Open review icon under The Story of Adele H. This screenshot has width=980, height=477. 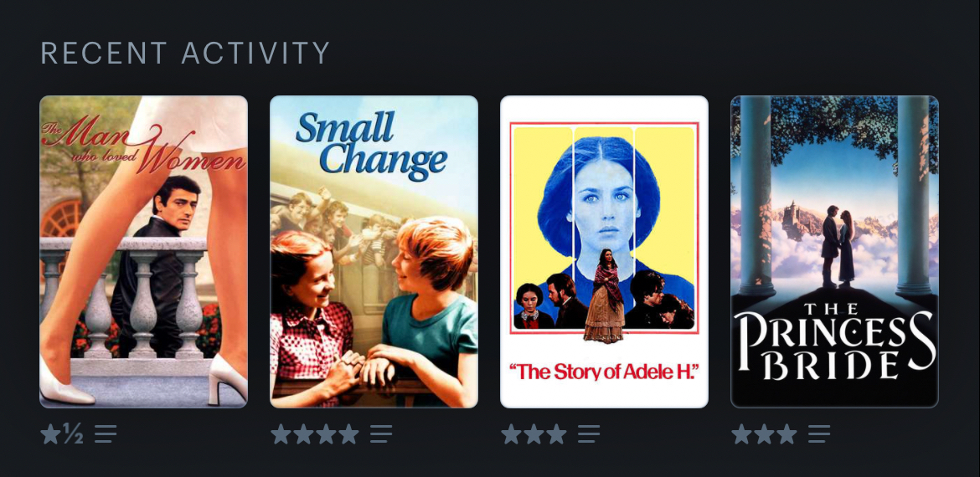589,434
